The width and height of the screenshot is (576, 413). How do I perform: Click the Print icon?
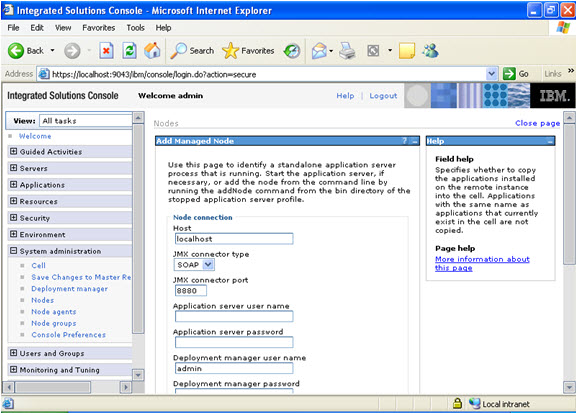pos(347,51)
